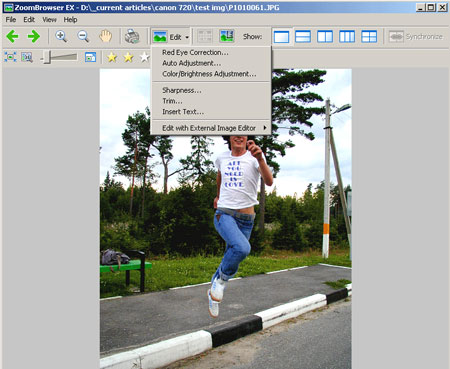Show single image view layout

coord(281,37)
